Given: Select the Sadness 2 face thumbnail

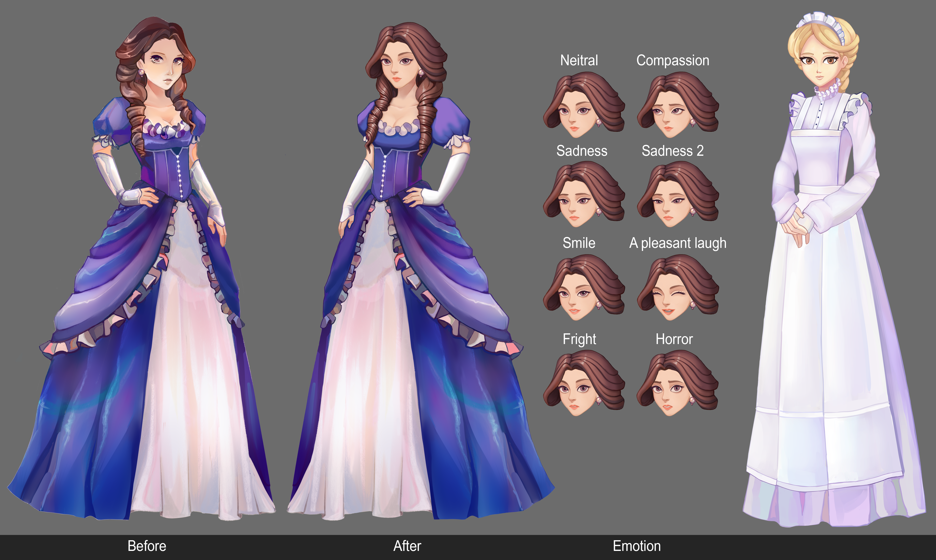Looking at the screenshot, I should pyautogui.click(x=678, y=194).
